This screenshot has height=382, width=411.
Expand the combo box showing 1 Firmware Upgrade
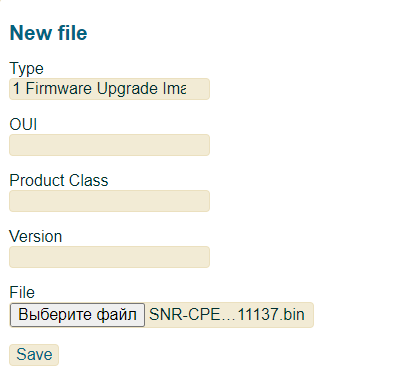click(109, 89)
